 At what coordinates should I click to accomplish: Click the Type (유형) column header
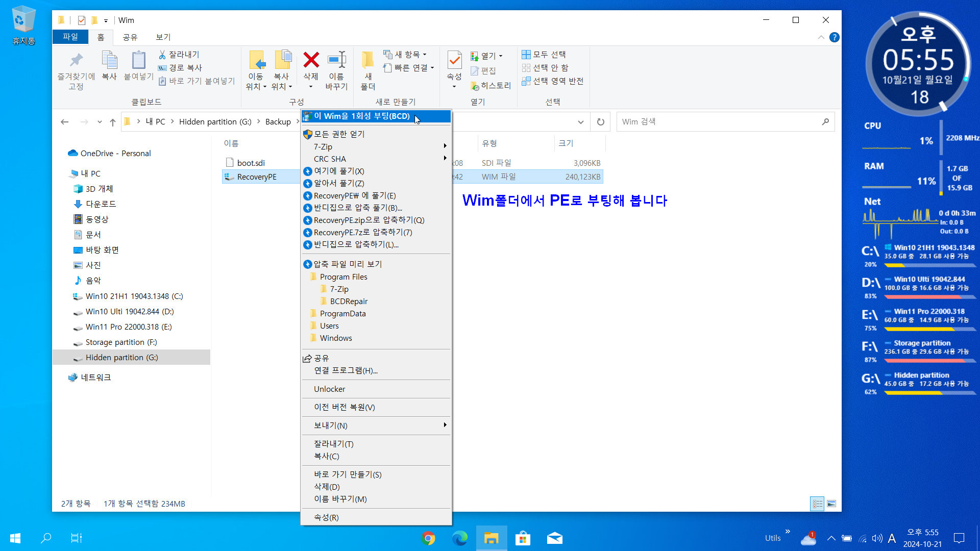point(489,144)
